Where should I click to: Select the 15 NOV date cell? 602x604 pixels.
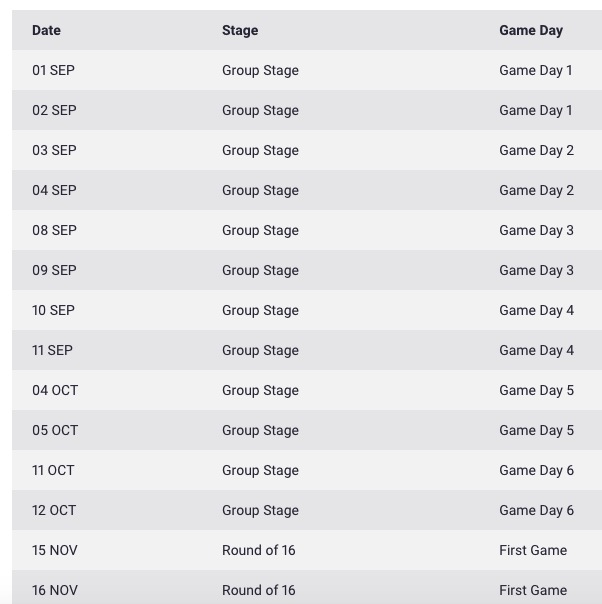(55, 550)
